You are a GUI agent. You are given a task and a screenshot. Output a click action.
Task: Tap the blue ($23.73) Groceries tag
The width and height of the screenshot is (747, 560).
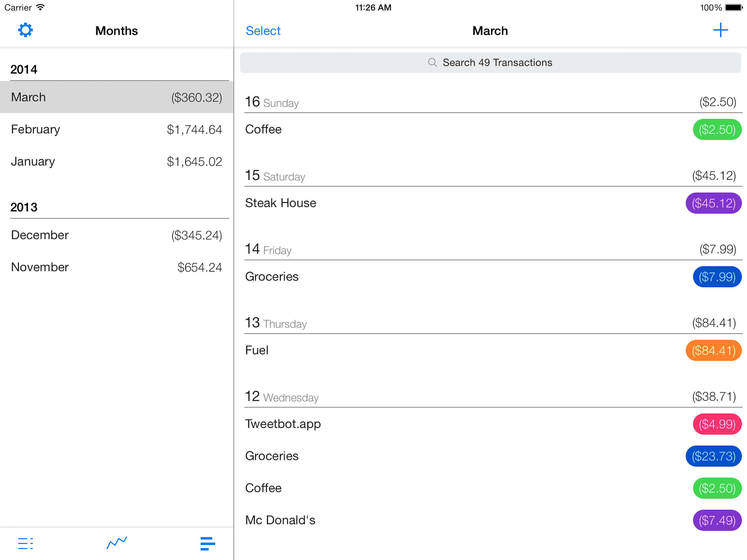tap(713, 456)
